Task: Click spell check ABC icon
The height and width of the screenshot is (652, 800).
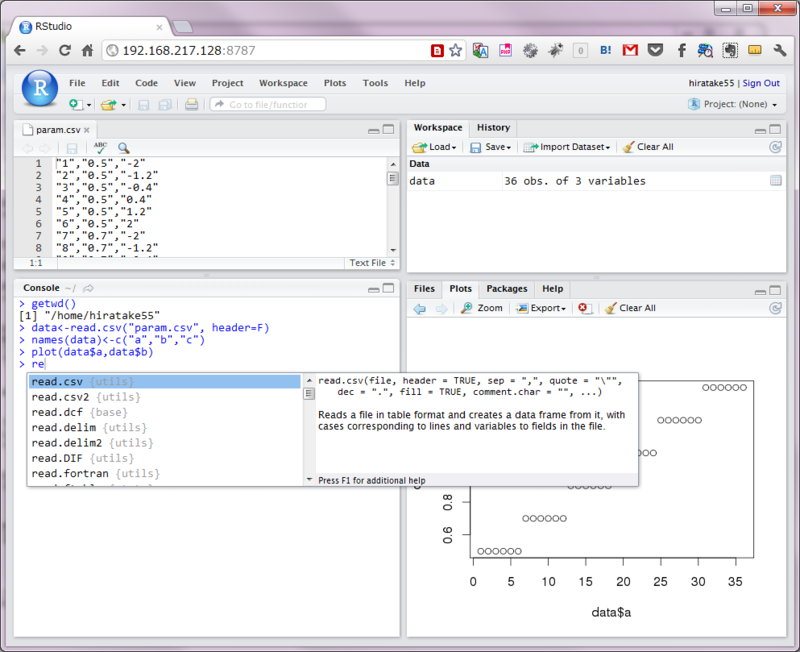Action: pos(100,148)
